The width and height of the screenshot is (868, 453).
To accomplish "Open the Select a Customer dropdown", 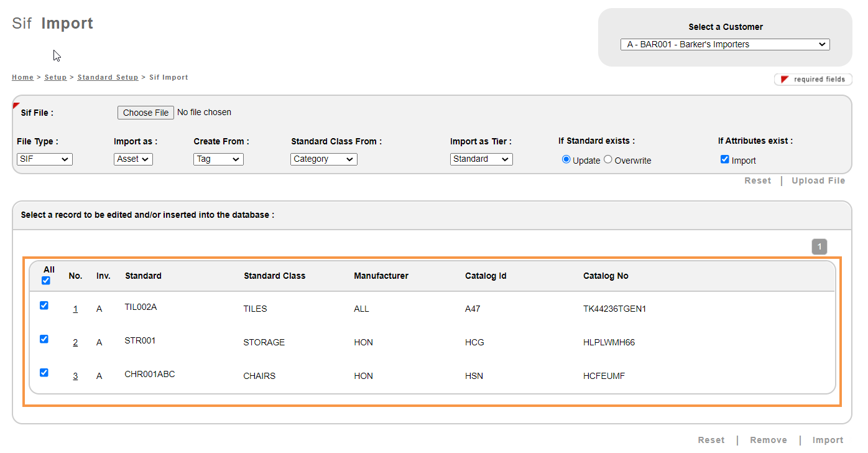I will coord(724,44).
